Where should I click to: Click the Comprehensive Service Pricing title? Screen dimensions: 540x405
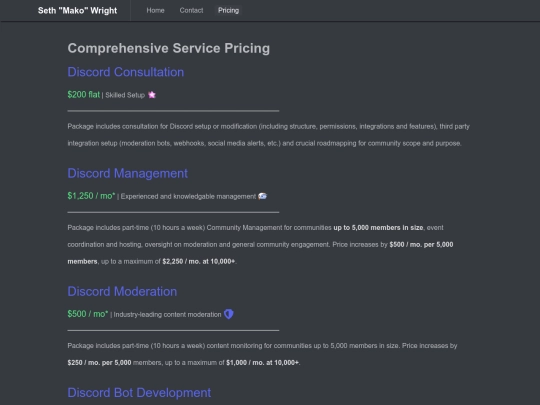tap(169, 48)
